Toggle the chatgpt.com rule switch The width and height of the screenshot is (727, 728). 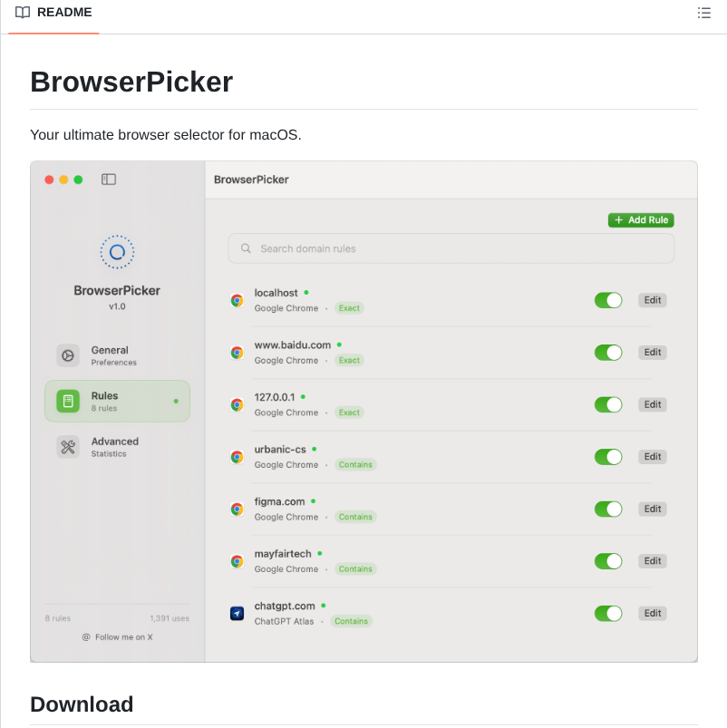coord(607,612)
